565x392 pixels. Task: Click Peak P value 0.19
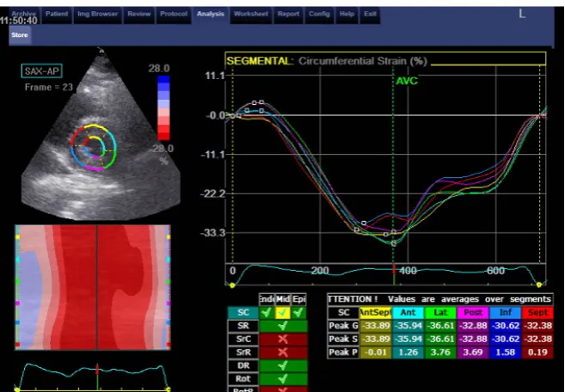537,352
